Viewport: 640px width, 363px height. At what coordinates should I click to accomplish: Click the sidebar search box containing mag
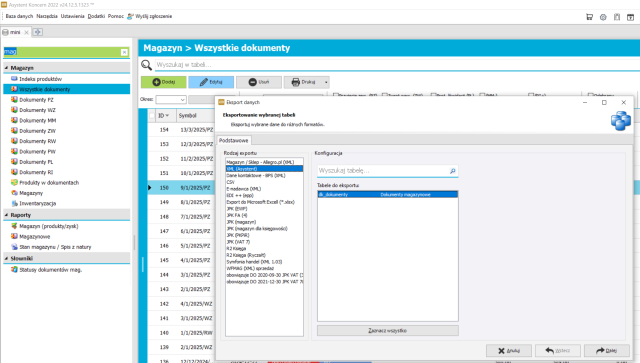pyautogui.click(x=62, y=52)
